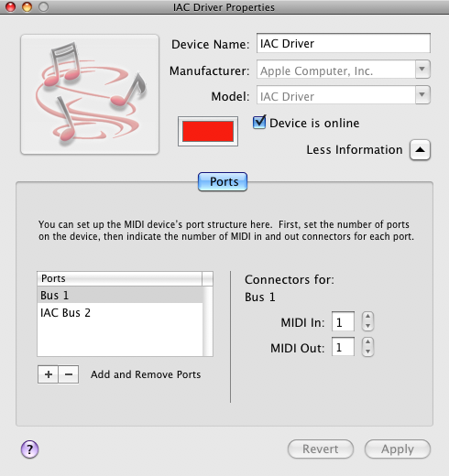449x476 pixels.
Task: Click the Model combo box text field
Action: click(x=336, y=95)
